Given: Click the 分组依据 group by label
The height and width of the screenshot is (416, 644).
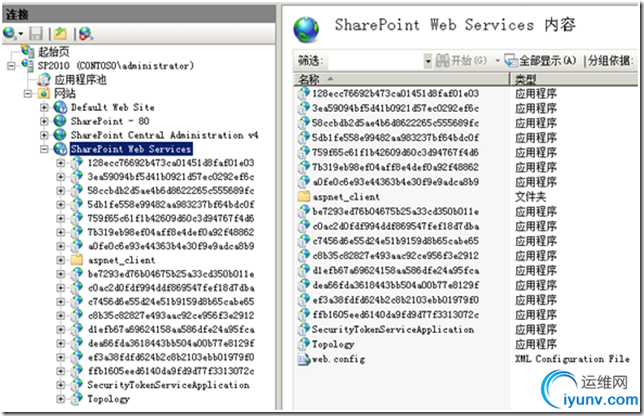Looking at the screenshot, I should point(611,61).
